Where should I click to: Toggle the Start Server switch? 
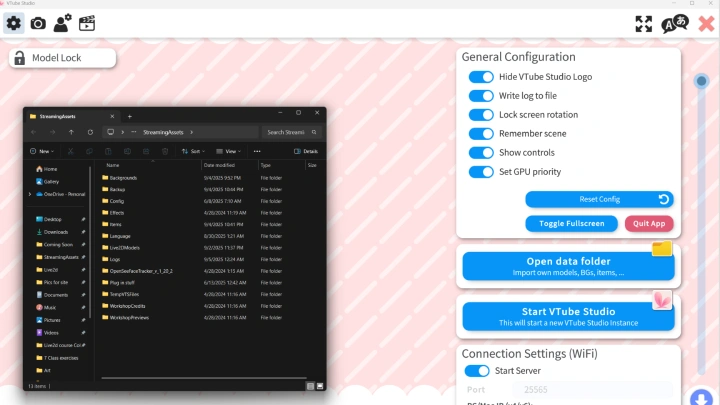coord(477,371)
